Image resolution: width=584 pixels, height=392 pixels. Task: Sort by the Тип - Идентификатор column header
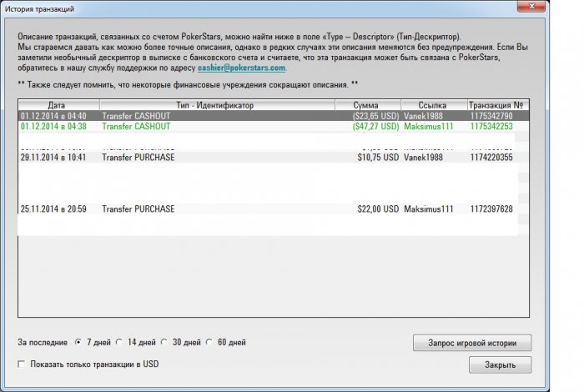coord(217,105)
